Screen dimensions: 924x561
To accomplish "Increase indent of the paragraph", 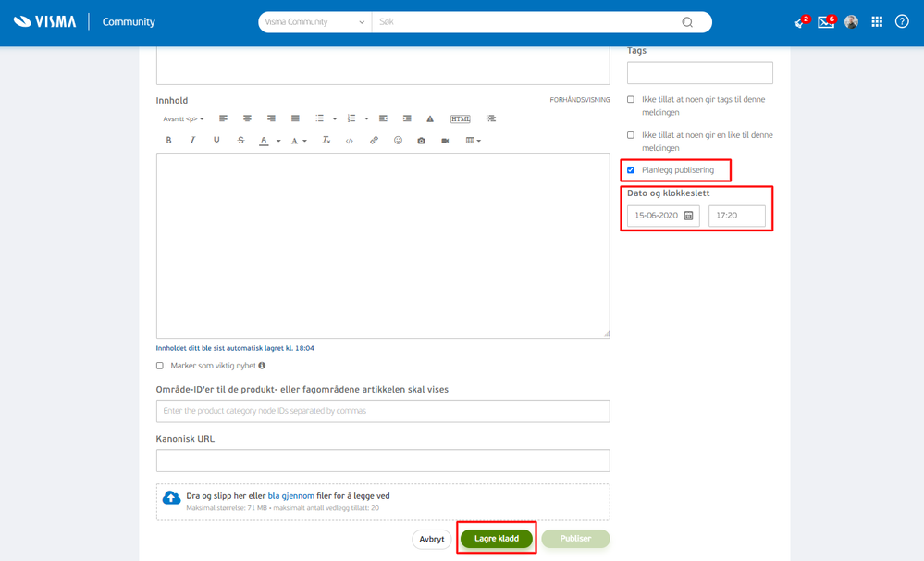I will [407, 118].
